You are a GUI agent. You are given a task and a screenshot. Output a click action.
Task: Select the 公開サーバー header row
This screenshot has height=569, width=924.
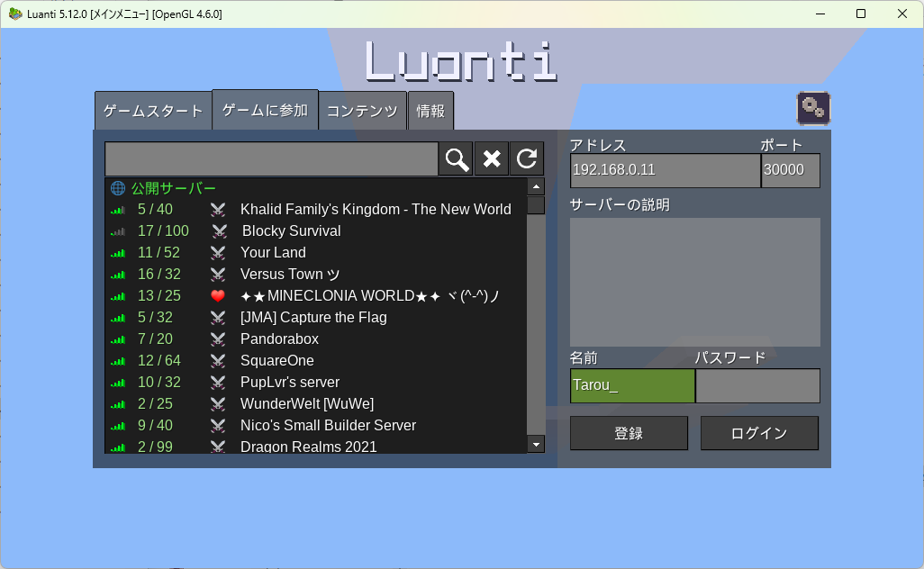coord(316,188)
